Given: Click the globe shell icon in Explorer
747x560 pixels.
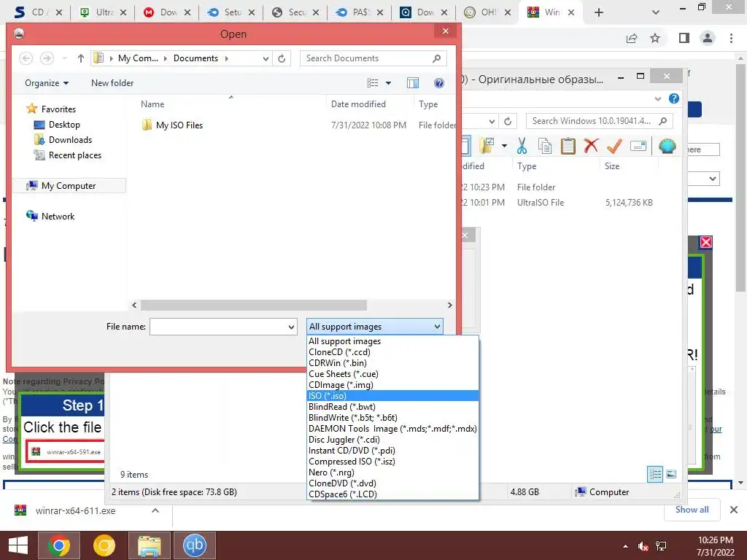Looking at the screenshot, I should click(x=667, y=146).
